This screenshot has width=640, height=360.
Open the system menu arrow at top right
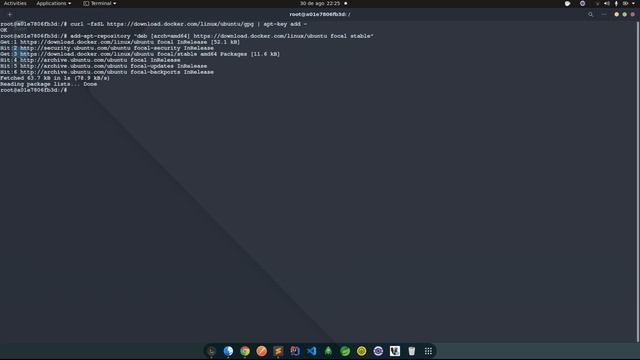pyautogui.click(x=633, y=3)
